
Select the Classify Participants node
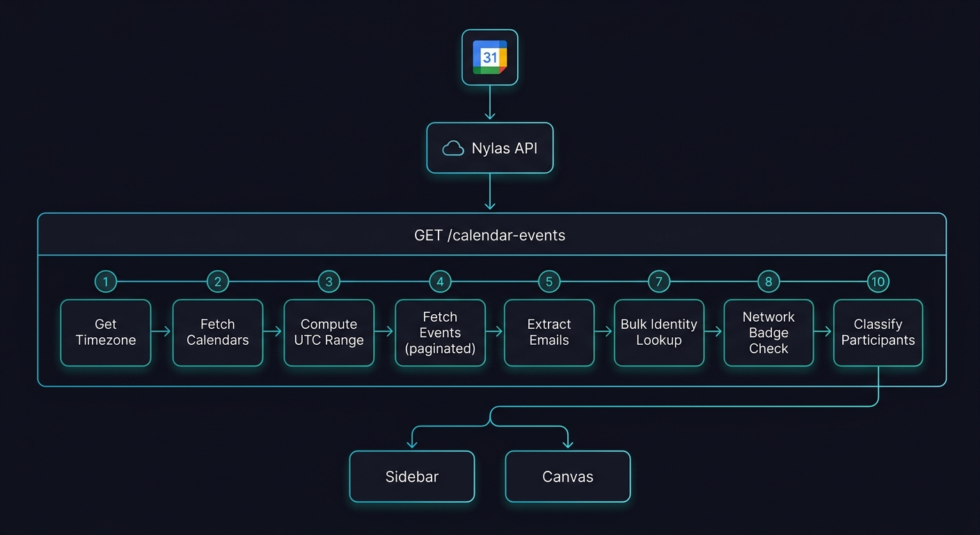pyautogui.click(x=878, y=332)
